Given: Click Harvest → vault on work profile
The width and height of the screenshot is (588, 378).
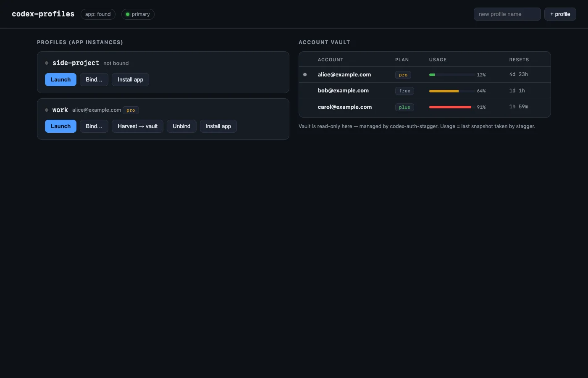Looking at the screenshot, I should click(137, 126).
